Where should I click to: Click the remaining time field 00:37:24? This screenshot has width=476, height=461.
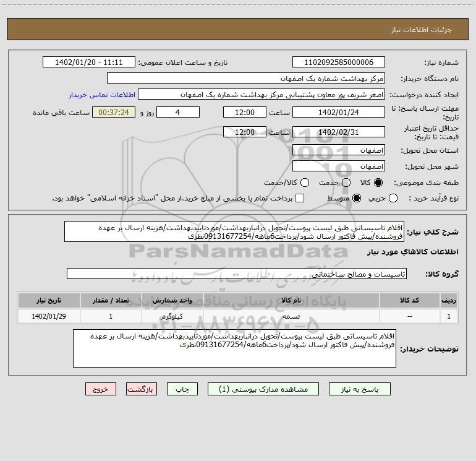point(114,113)
